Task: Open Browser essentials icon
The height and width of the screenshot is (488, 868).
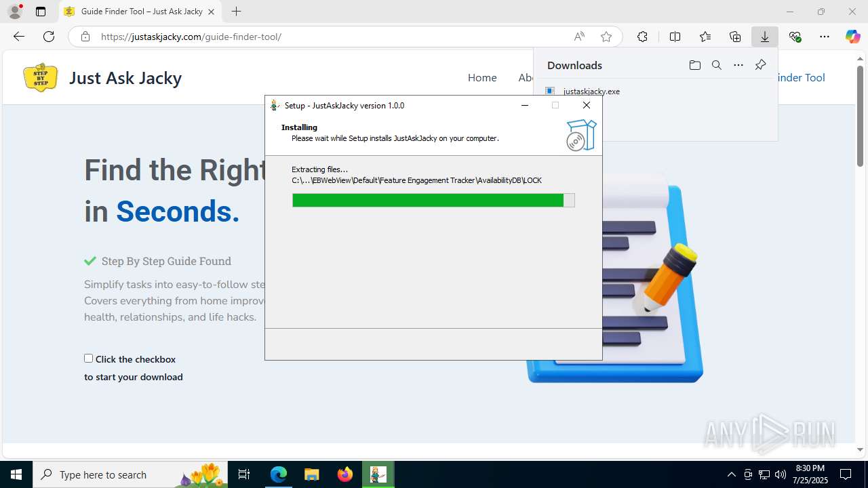Action: 795,37
